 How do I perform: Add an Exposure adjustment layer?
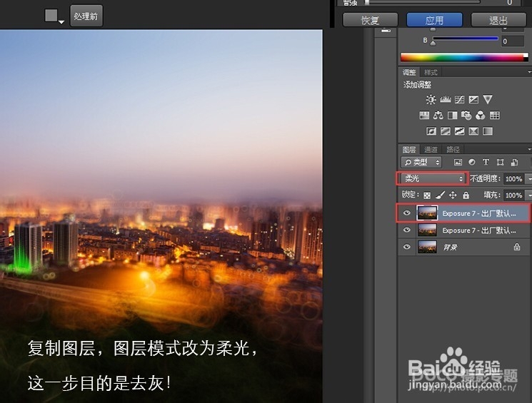(x=473, y=99)
